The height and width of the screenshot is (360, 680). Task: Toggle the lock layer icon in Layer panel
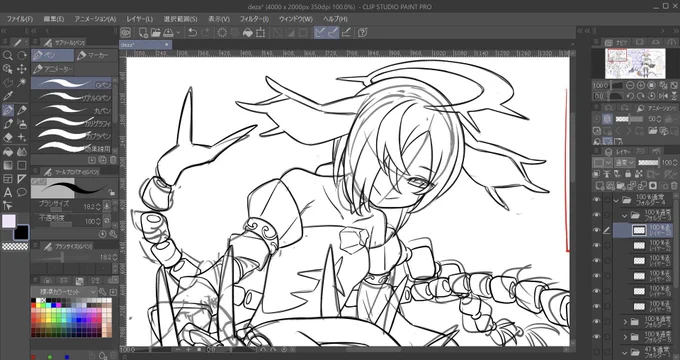tap(628, 174)
